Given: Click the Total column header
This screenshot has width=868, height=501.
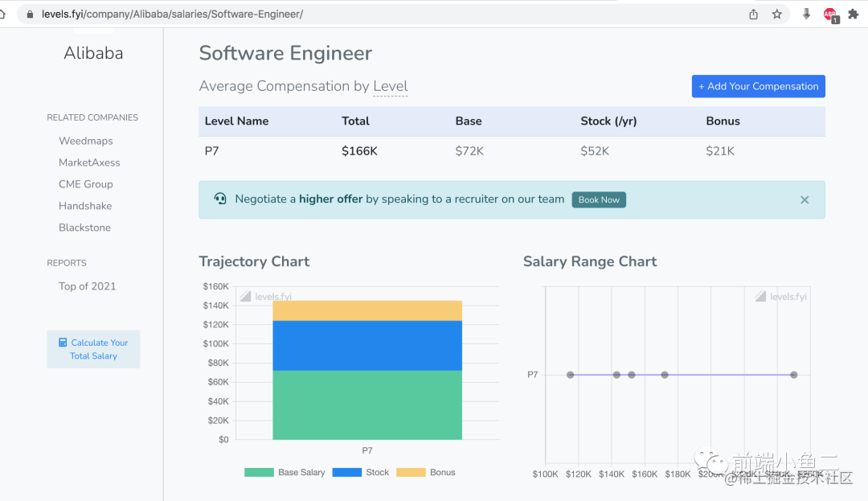Looking at the screenshot, I should coord(355,121).
